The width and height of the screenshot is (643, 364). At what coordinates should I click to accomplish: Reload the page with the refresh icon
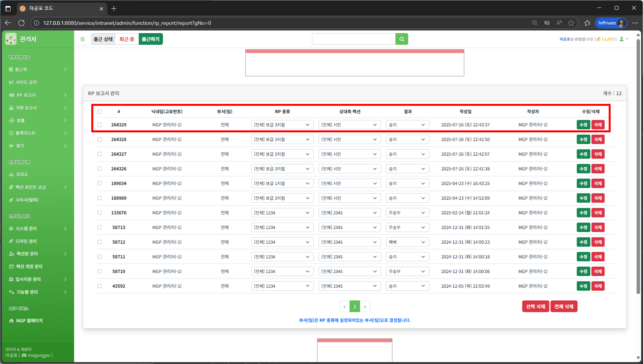click(21, 23)
